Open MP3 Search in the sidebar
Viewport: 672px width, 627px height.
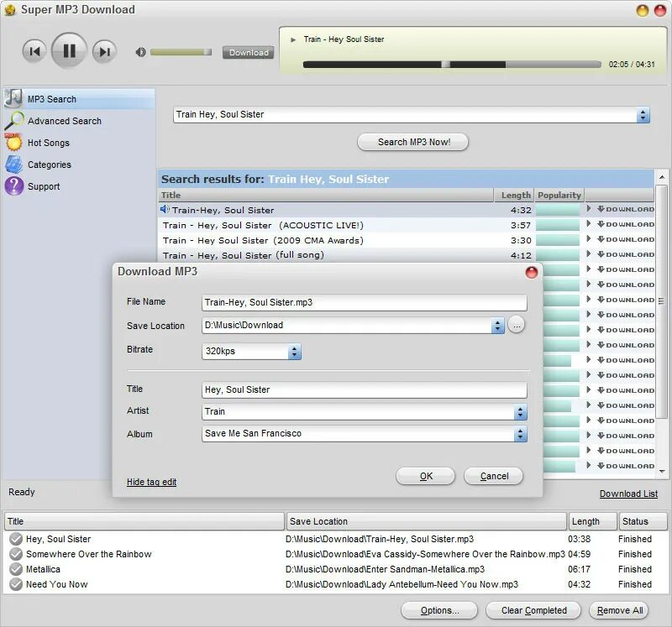[80, 99]
